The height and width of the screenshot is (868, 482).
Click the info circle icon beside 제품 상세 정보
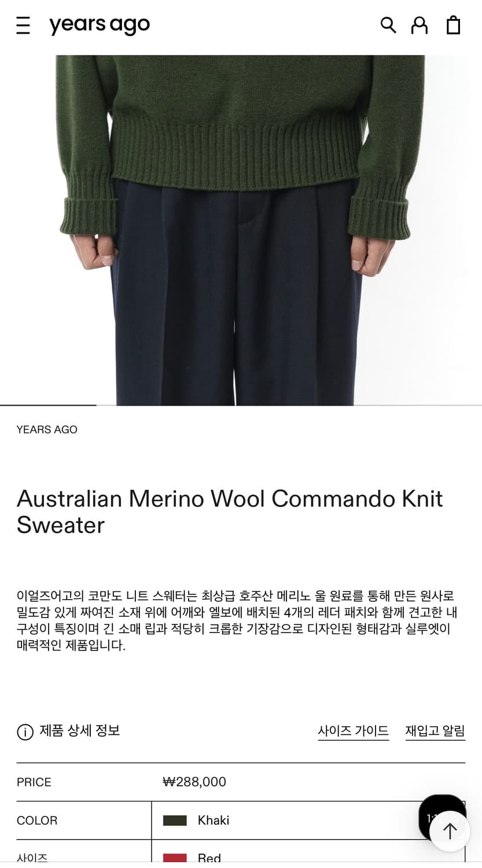[x=25, y=732]
